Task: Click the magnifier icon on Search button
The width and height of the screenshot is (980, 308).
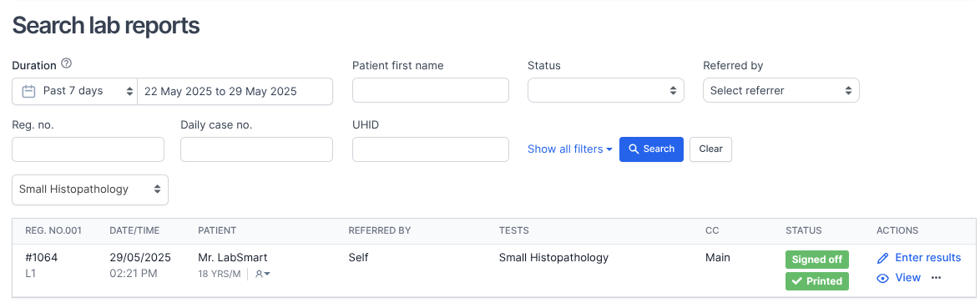Action: pyautogui.click(x=633, y=149)
